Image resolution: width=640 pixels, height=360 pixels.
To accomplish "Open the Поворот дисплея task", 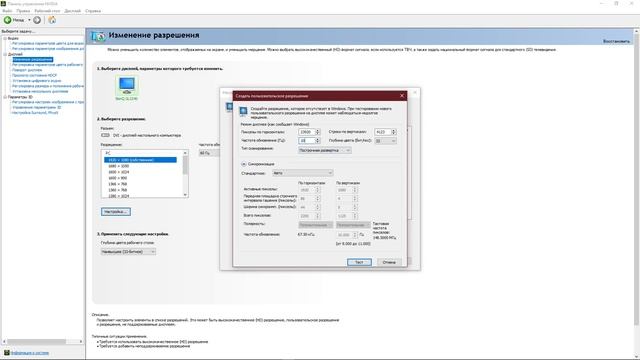I will click(x=27, y=70).
